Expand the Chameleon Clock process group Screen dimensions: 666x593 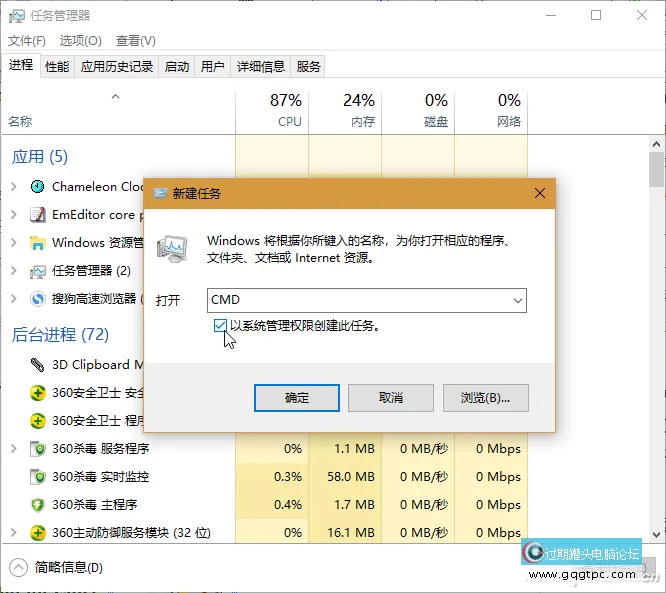pyautogui.click(x=14, y=186)
